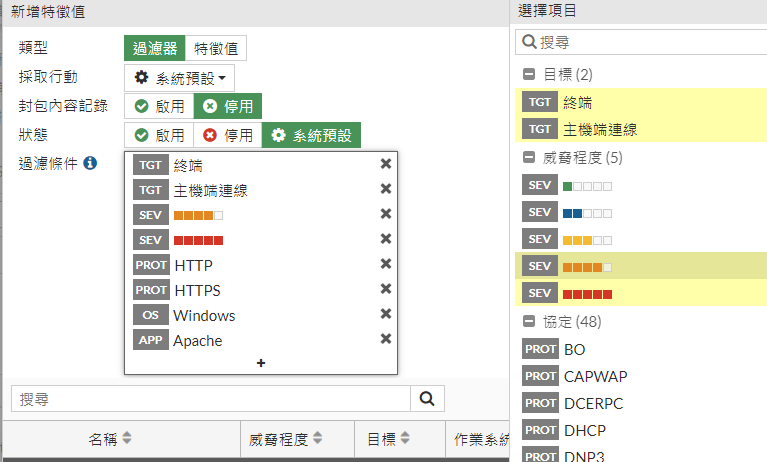
Task: Click the magnifier search button
Action: pyautogui.click(x=427, y=398)
